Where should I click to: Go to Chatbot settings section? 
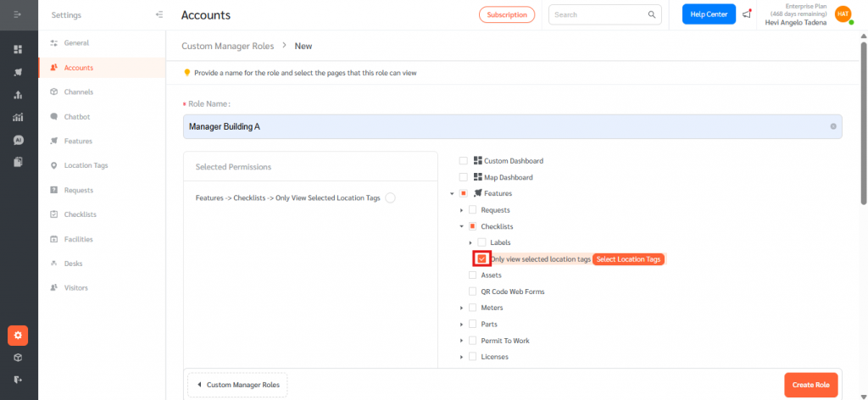[76, 116]
